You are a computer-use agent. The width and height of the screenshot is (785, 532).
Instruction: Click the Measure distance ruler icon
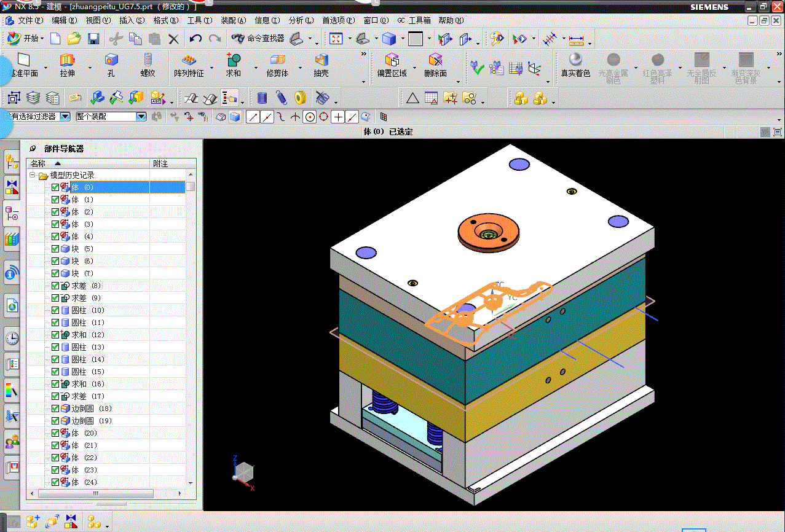[x=576, y=39]
